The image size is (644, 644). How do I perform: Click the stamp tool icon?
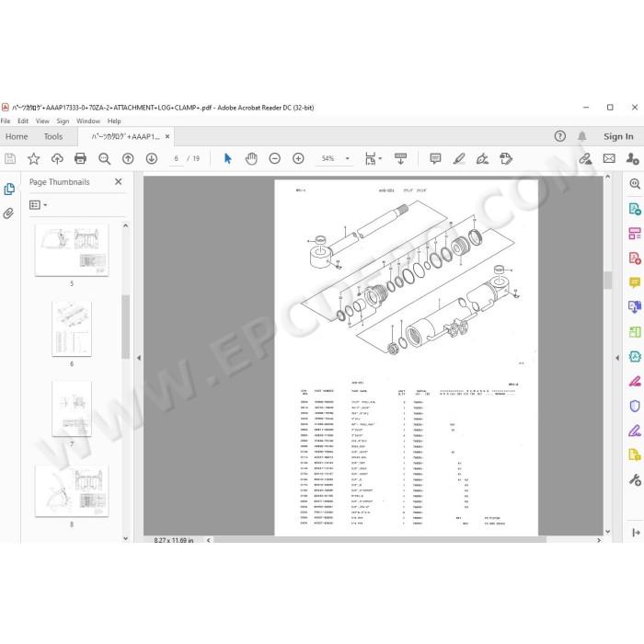(x=506, y=158)
